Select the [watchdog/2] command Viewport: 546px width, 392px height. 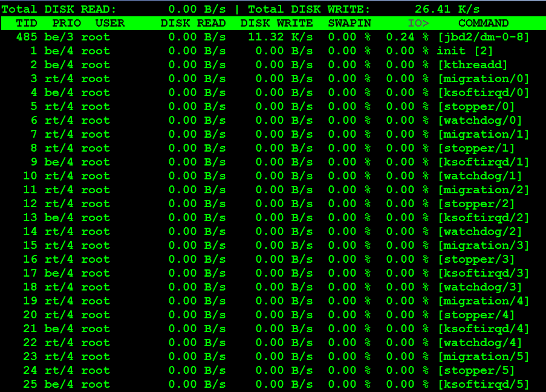pos(480,232)
